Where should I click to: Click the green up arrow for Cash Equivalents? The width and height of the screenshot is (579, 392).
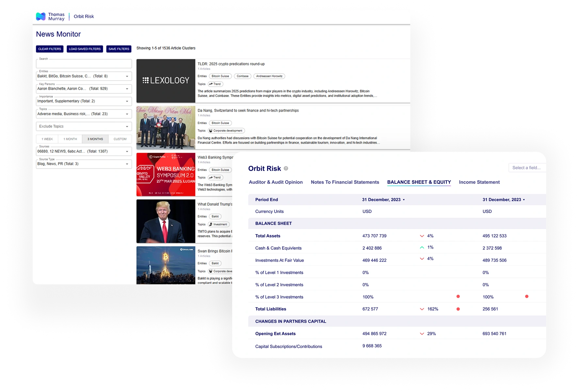pos(422,248)
